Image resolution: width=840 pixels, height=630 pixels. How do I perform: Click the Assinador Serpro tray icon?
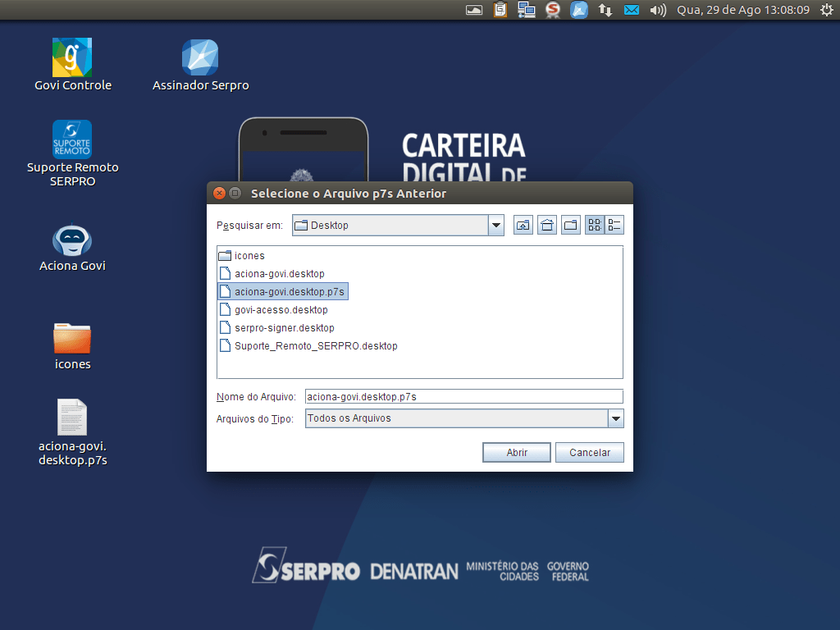(579, 10)
